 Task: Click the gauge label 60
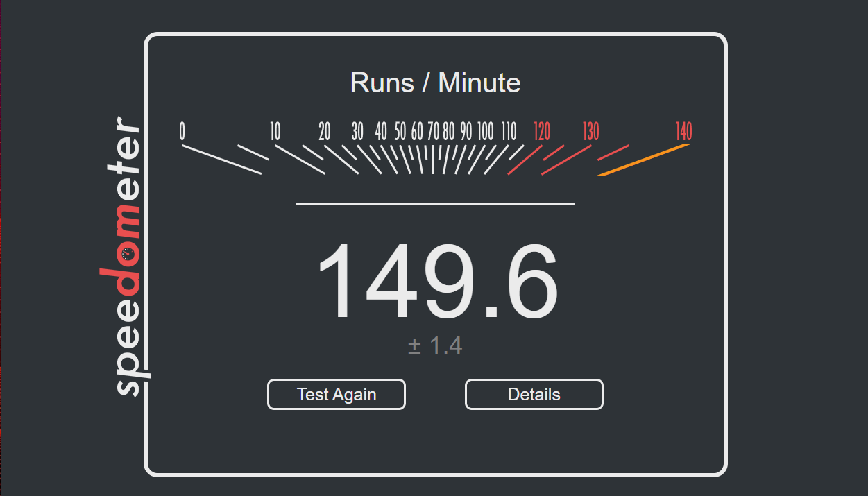tap(417, 131)
